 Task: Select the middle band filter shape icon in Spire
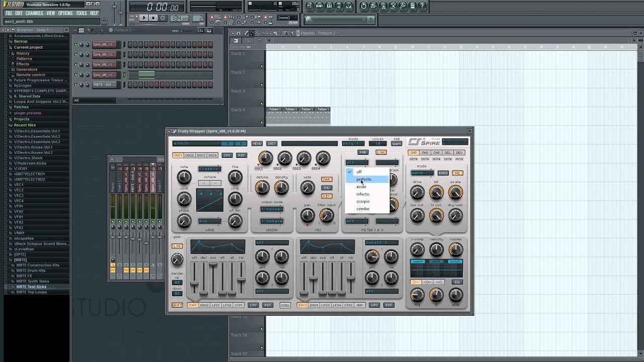tap(427, 282)
